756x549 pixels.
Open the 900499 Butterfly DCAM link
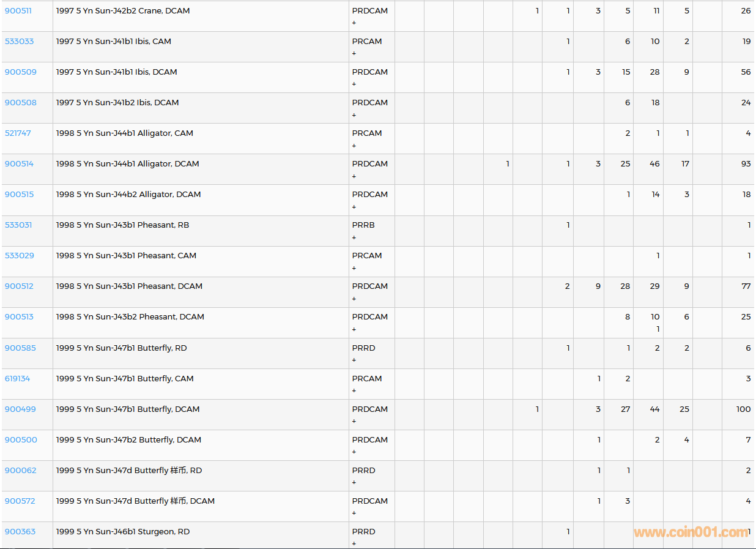pos(20,409)
